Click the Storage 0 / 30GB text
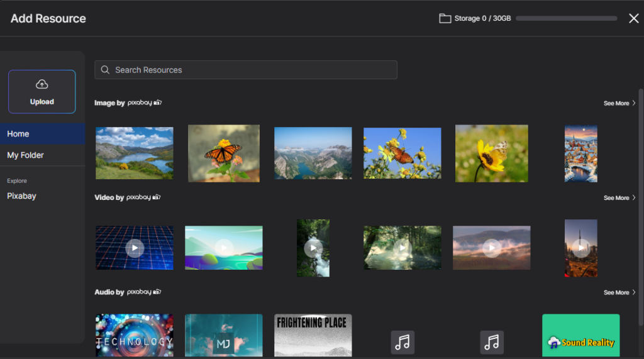 (482, 18)
